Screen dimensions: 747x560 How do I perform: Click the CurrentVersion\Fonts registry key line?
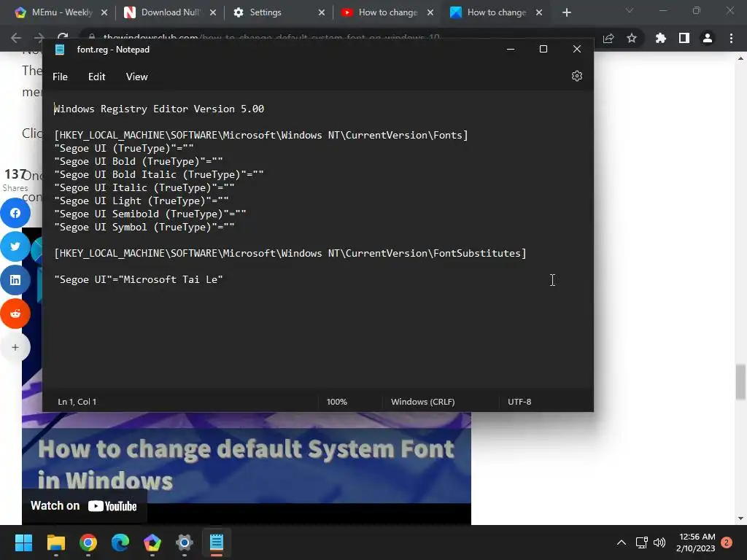tap(261, 135)
